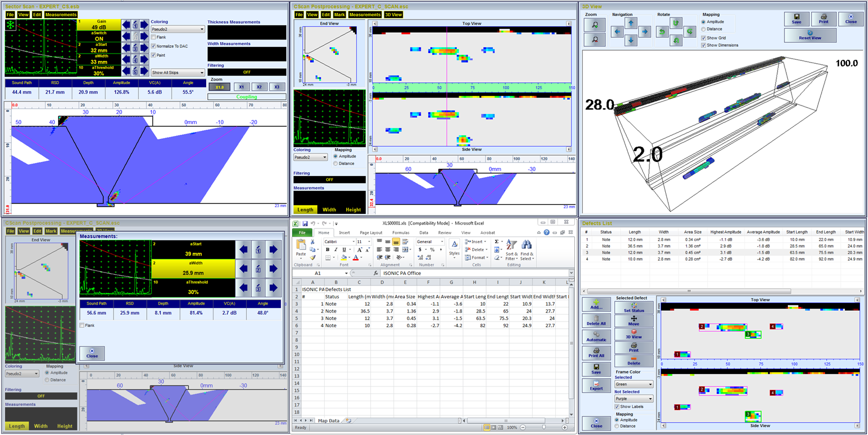Switch to Excel Formulas tab

click(401, 232)
